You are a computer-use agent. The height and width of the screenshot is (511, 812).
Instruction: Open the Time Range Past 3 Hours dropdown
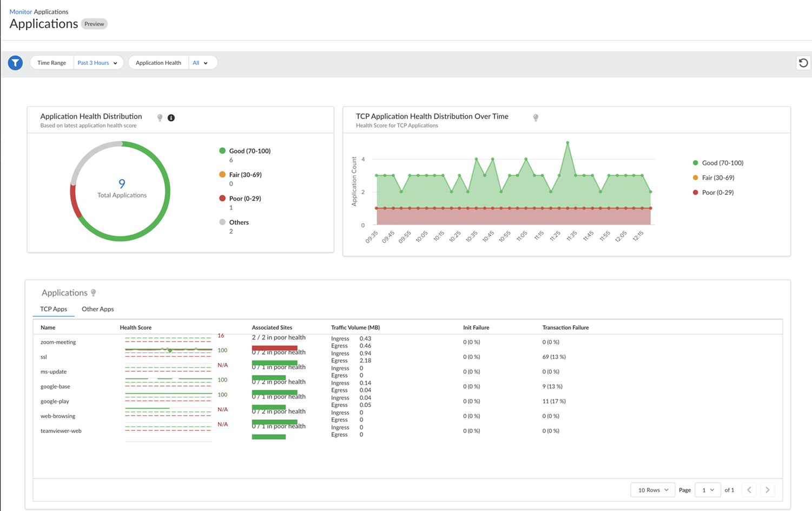pos(98,63)
